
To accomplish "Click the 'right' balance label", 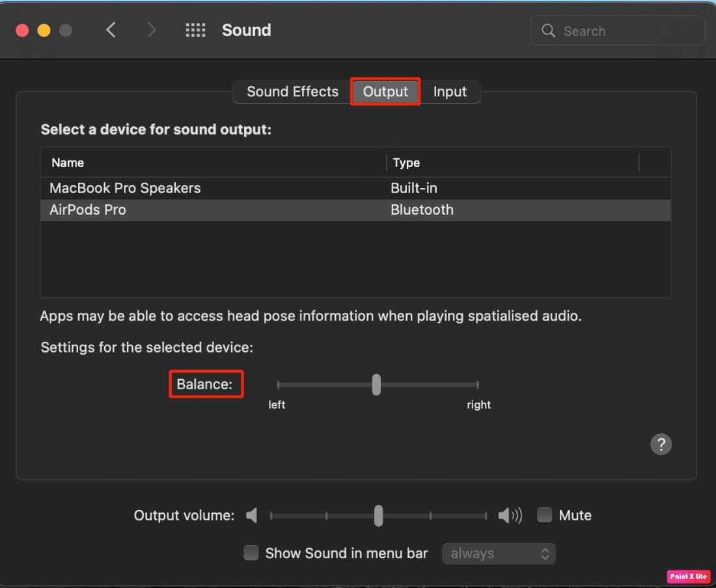I will coord(478,405).
